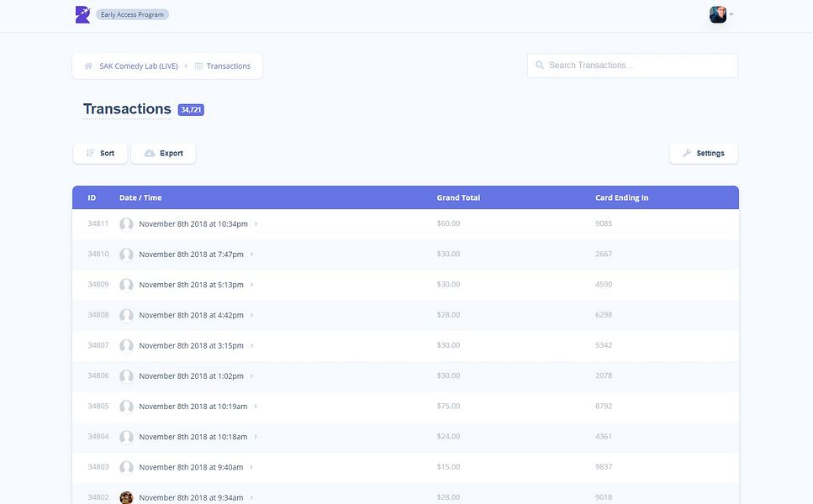Click the sort lines icon in Sort button

(x=90, y=154)
